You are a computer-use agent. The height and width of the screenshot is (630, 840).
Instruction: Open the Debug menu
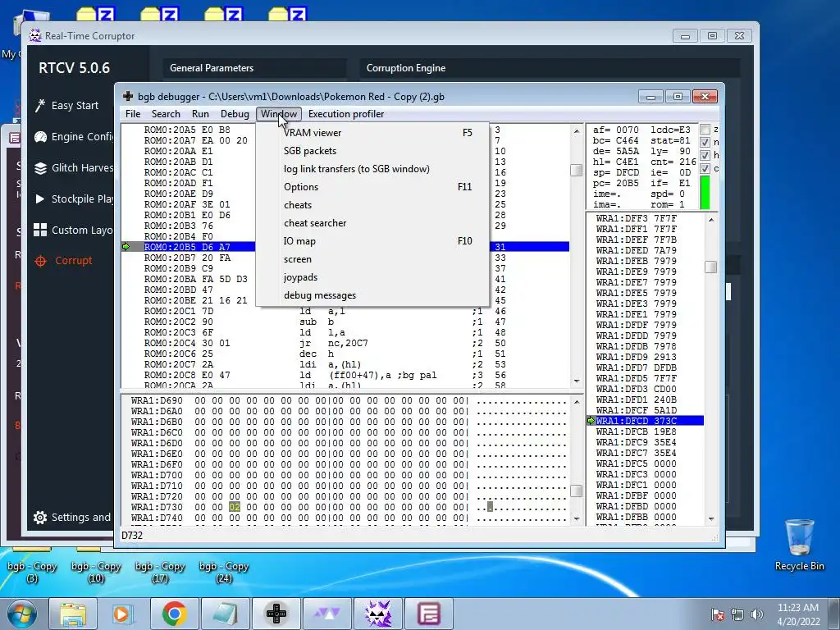tap(235, 113)
